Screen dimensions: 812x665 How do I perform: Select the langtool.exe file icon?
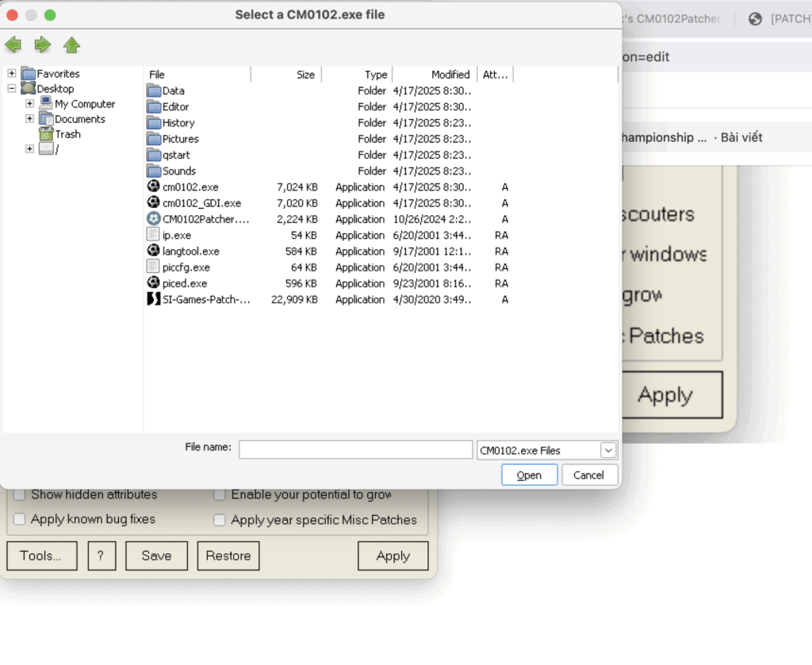click(154, 251)
